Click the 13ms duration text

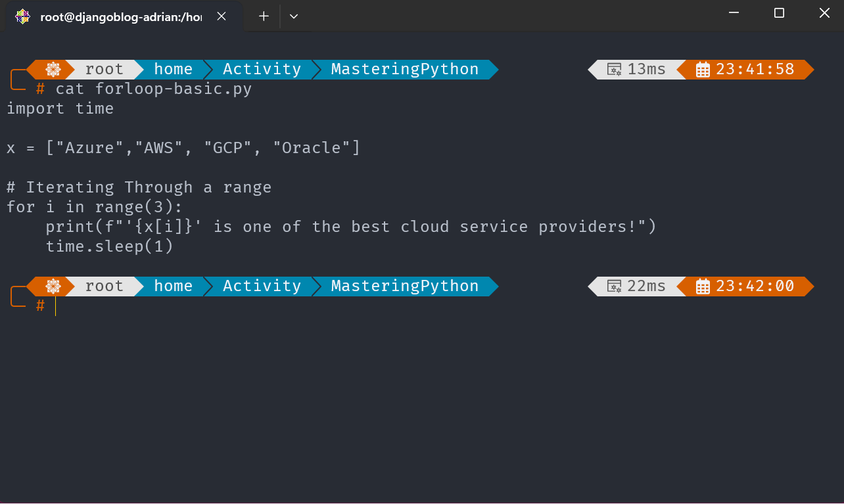pos(647,69)
